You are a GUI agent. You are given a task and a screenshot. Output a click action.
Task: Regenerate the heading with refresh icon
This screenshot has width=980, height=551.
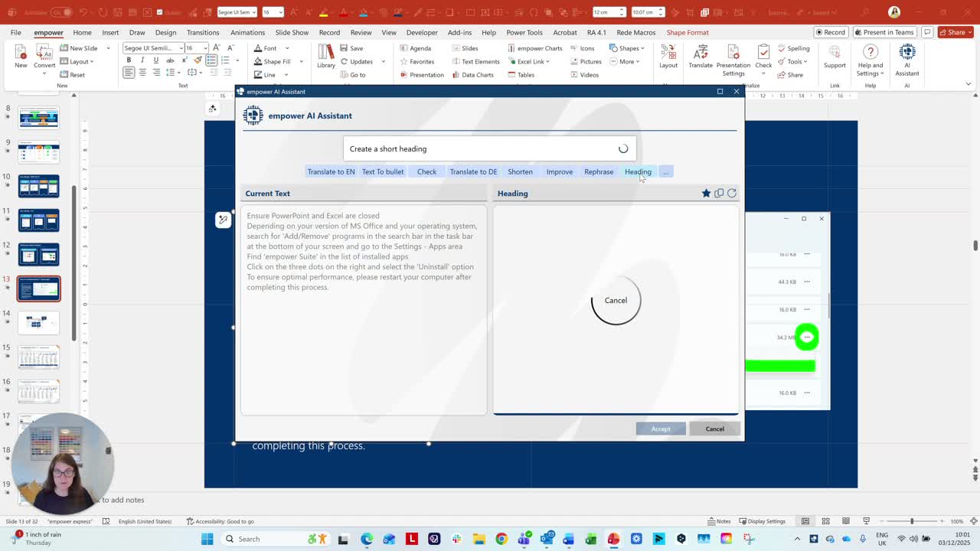pos(732,194)
